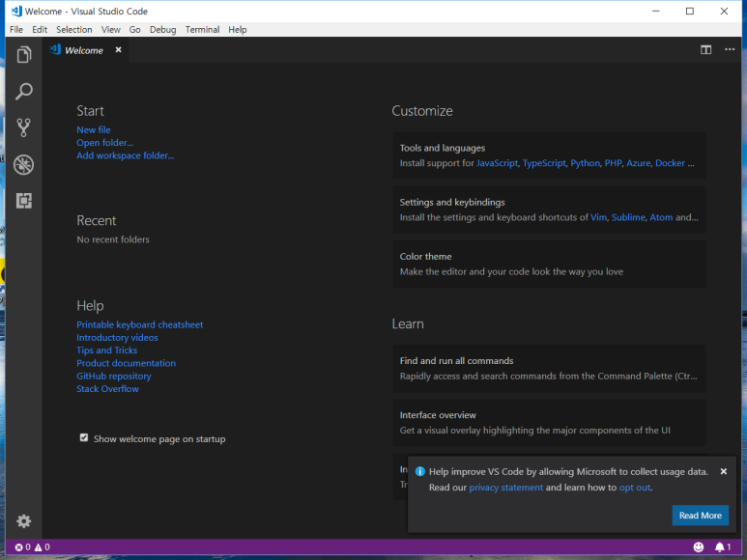747x560 pixels.
Task: Click the Settings and keybindings heading
Action: 452,202
